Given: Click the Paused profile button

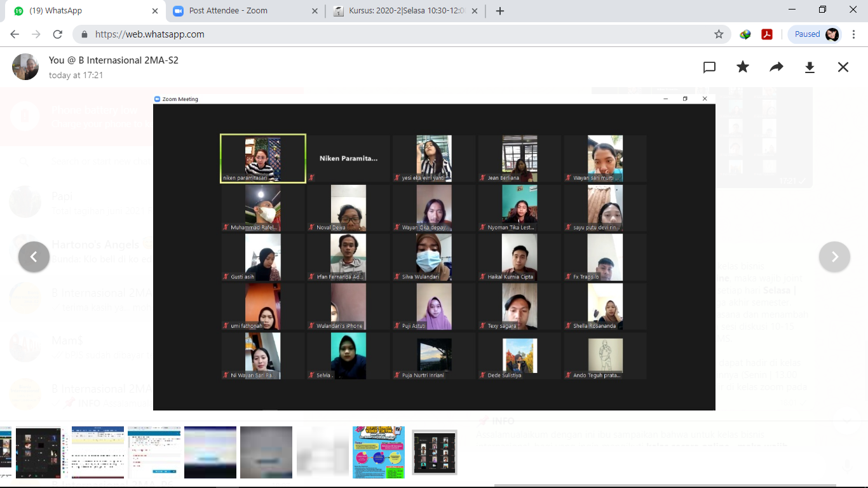Looking at the screenshot, I should [x=815, y=34].
